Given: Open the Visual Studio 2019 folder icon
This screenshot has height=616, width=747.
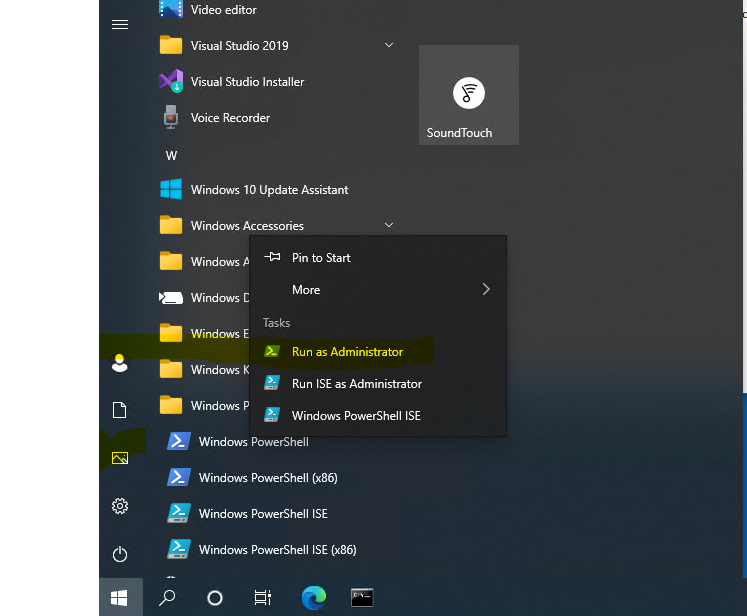Looking at the screenshot, I should [x=171, y=45].
